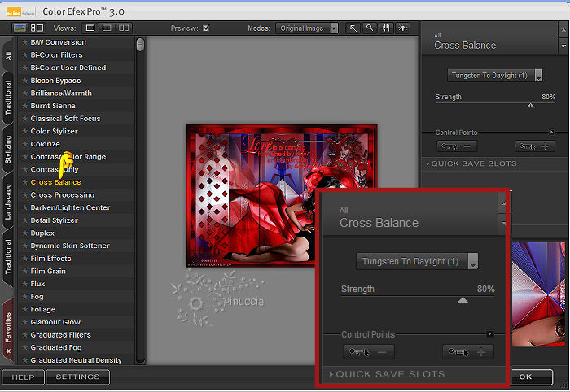Open the Landscape tab
The image size is (570, 392).
(8, 202)
